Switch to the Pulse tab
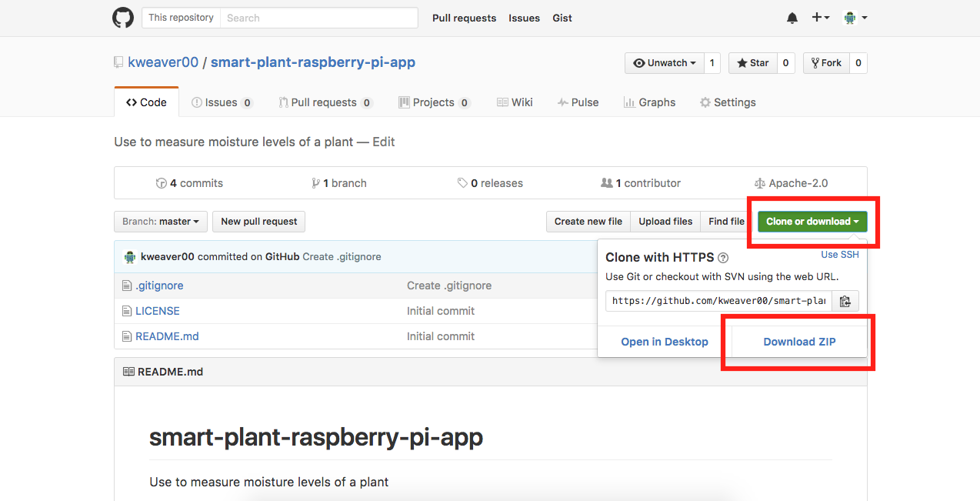This screenshot has height=501, width=980. tap(578, 102)
